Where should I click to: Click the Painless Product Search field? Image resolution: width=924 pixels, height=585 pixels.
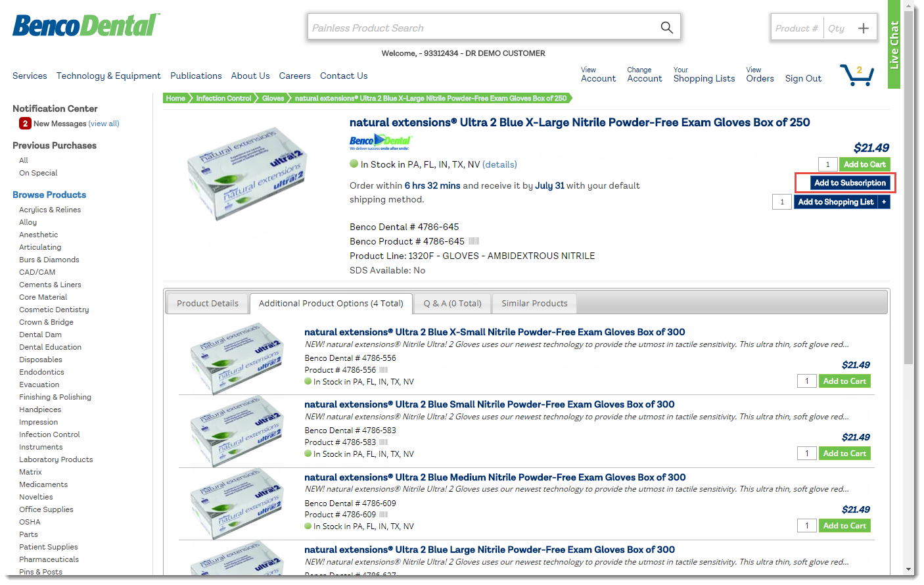coord(483,28)
